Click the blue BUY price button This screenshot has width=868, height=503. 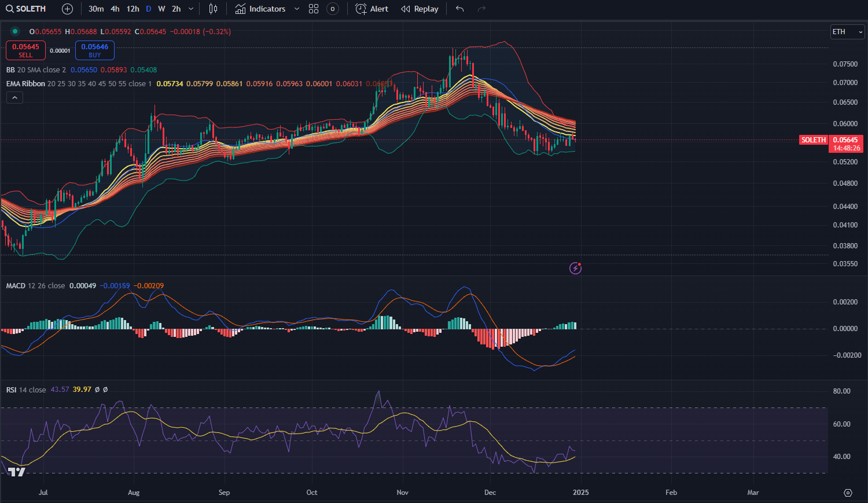coord(95,50)
